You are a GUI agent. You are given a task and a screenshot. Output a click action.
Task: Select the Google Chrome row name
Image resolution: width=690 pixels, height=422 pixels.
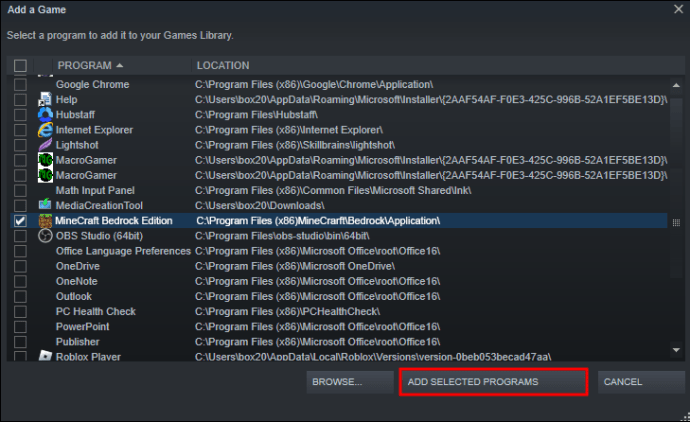click(x=92, y=84)
